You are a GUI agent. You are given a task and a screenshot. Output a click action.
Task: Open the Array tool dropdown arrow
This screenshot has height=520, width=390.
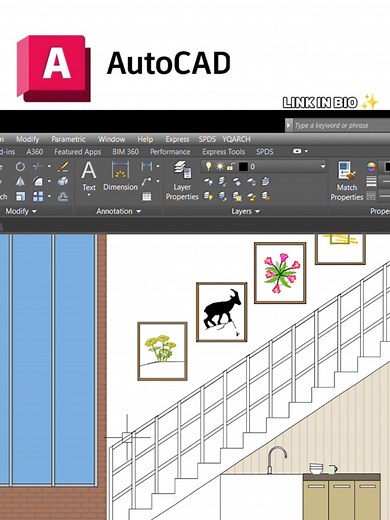pos(49,196)
